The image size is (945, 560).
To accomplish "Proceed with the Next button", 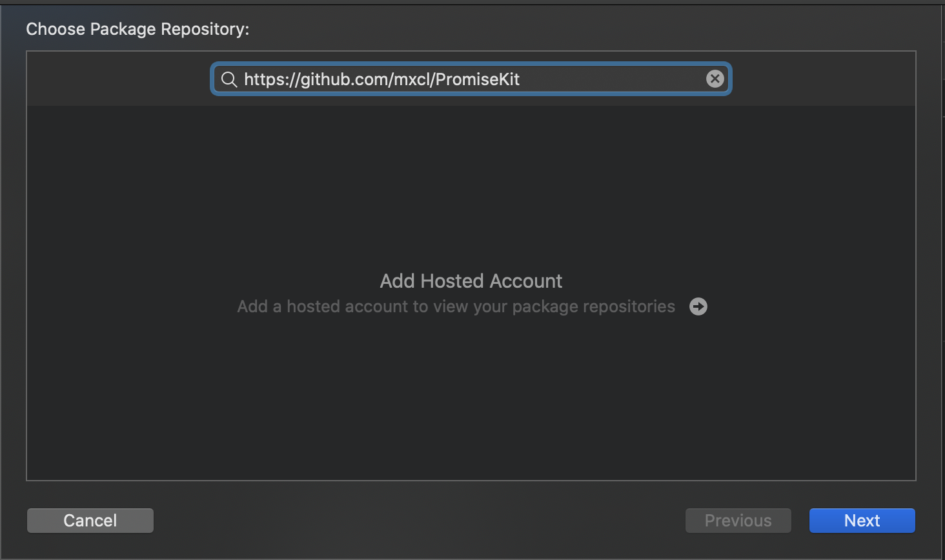I will point(862,521).
